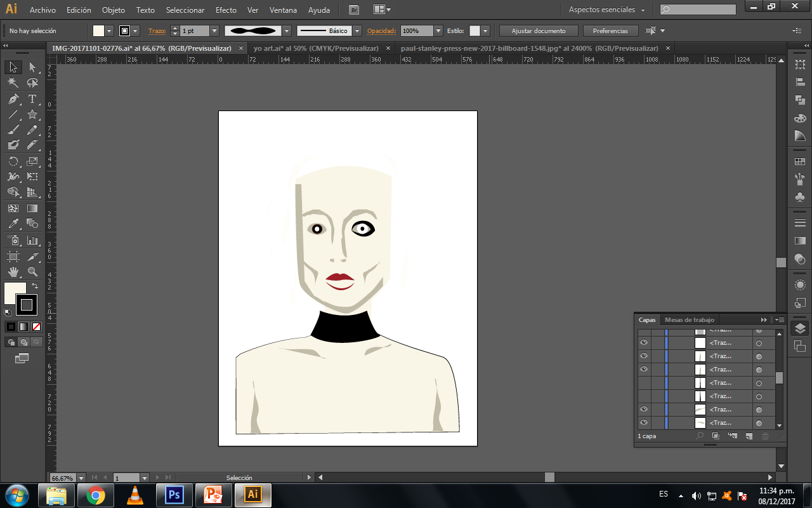Enable Draw Behind mode
Viewport: 812px width, 508px height.
(x=23, y=342)
